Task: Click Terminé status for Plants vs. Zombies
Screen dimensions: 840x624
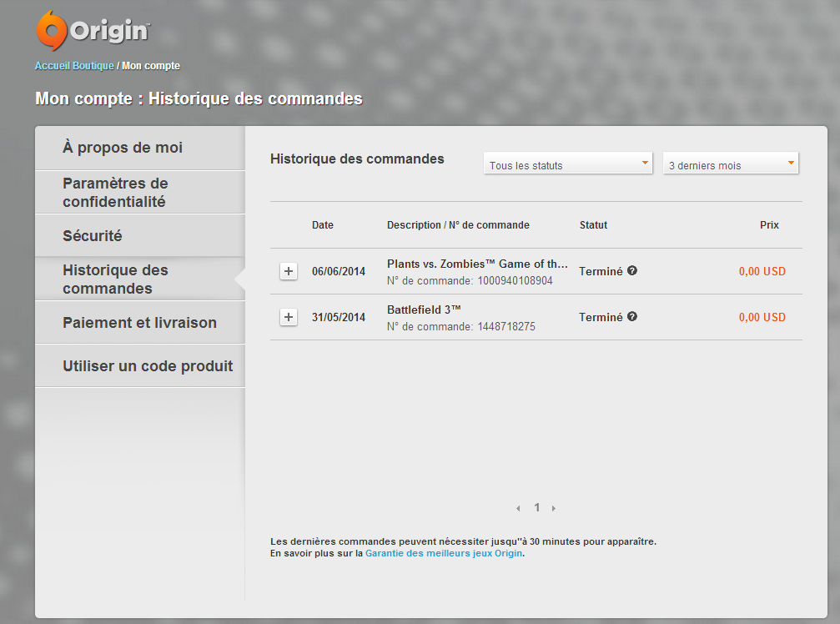Action: click(x=601, y=272)
